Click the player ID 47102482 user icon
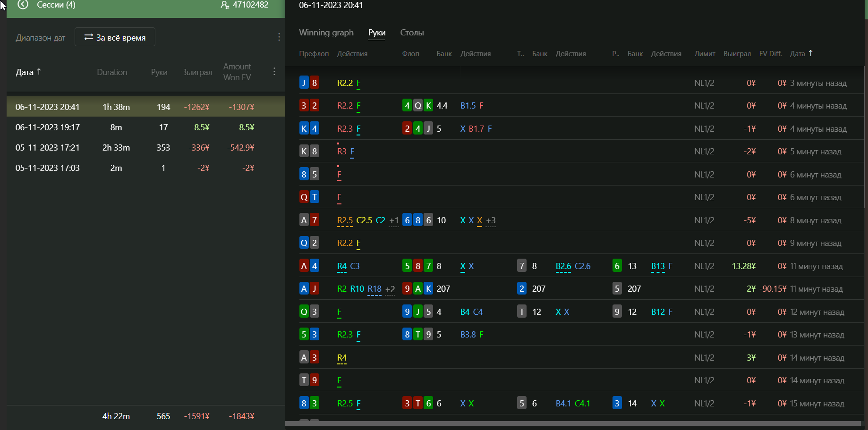868x430 pixels. click(225, 5)
